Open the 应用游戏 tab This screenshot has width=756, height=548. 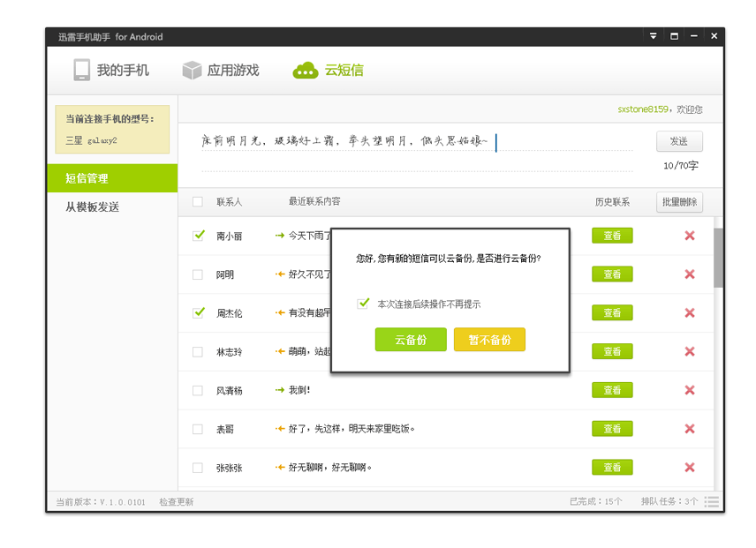[x=221, y=71]
